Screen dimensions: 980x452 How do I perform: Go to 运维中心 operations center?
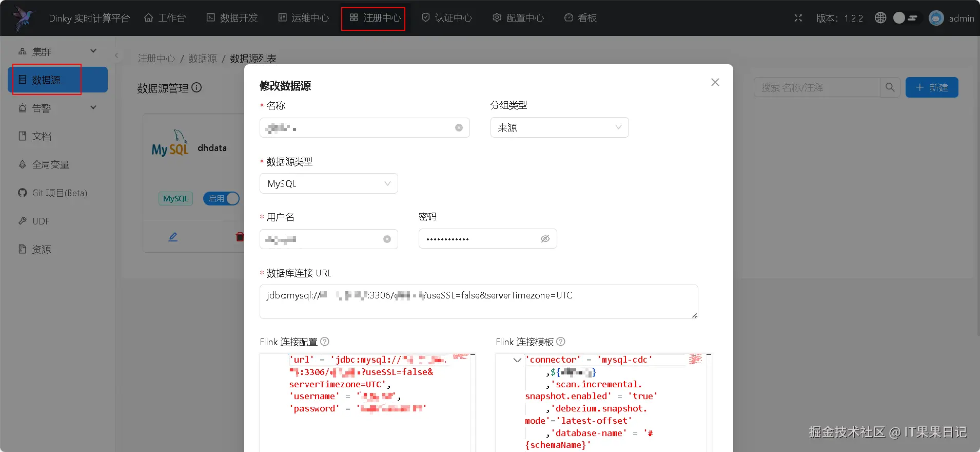[304, 18]
